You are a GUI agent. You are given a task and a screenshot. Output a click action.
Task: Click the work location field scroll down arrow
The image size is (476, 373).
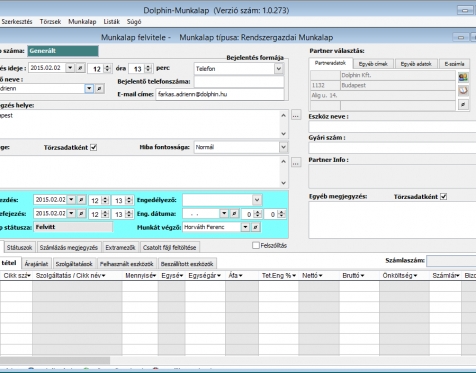(283, 134)
